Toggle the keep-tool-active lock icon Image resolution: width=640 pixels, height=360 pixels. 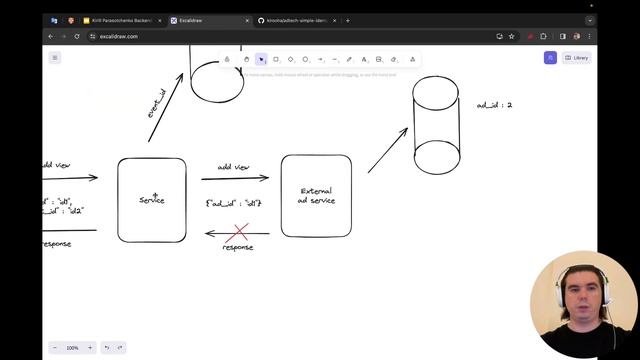(227, 60)
